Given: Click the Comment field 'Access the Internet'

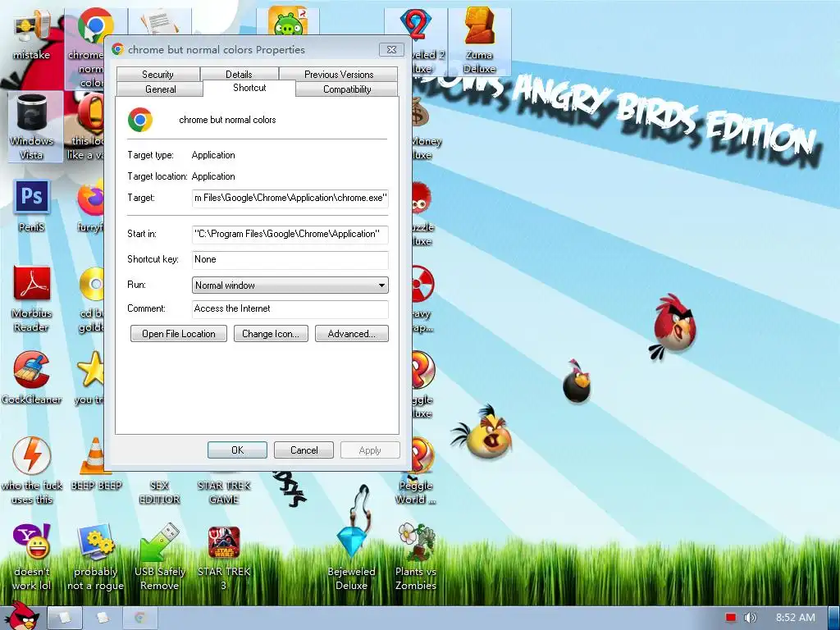Looking at the screenshot, I should click(x=290, y=308).
